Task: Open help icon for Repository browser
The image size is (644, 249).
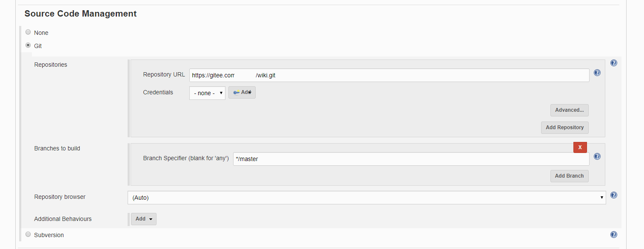Action: coord(613,195)
